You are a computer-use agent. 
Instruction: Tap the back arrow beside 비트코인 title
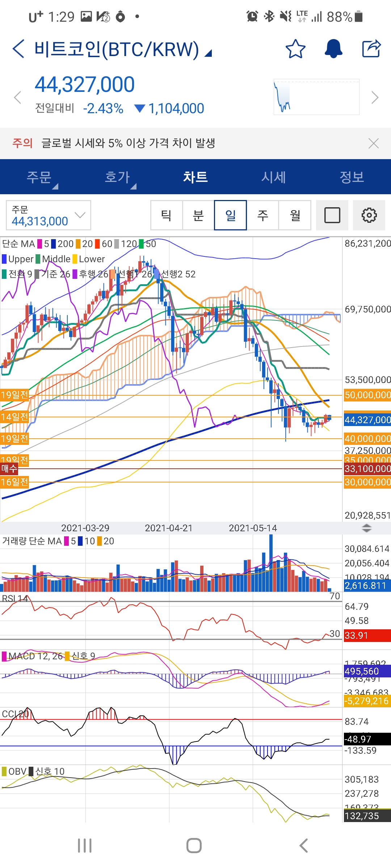point(18,49)
